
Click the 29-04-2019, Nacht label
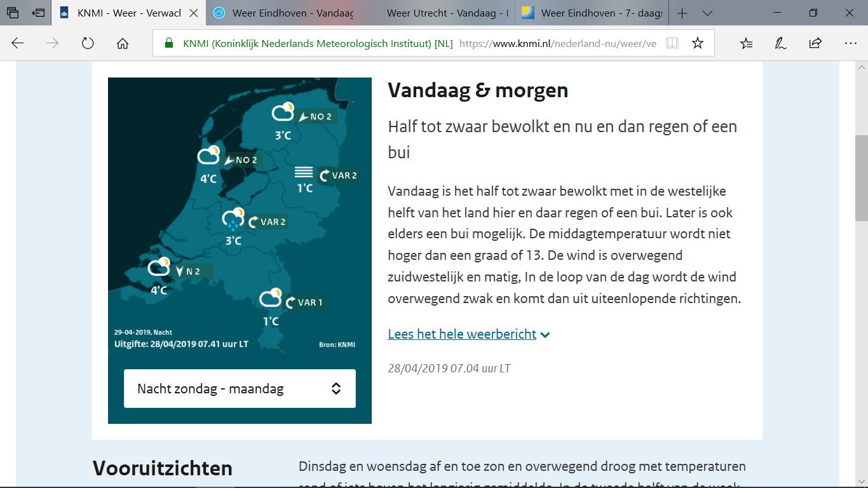143,332
